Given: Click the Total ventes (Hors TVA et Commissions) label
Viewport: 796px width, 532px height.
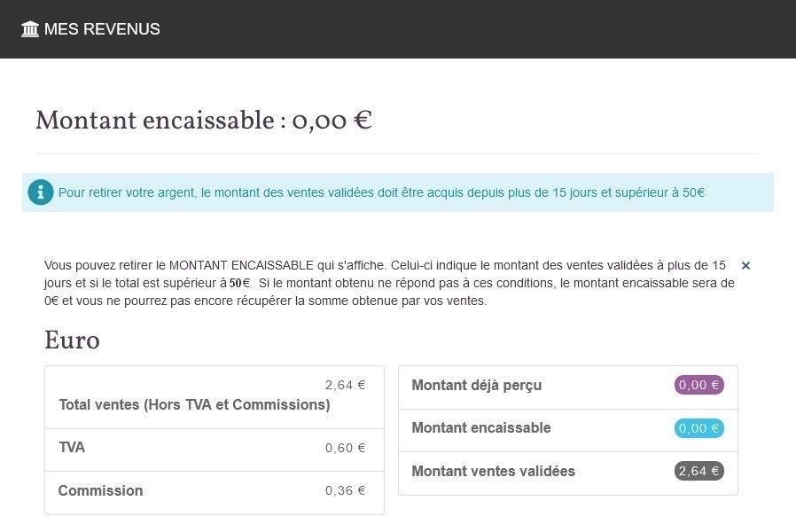Looking at the screenshot, I should pos(194,405).
